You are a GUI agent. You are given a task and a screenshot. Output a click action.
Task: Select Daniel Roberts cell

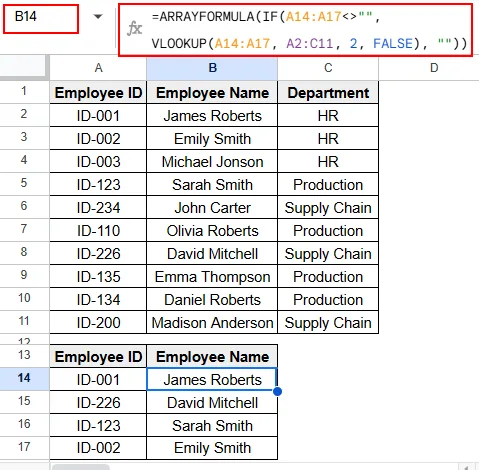click(212, 299)
